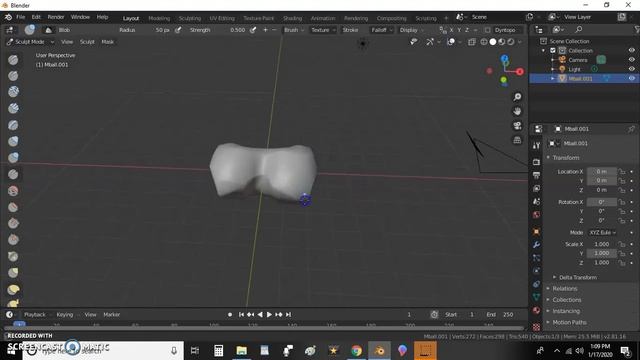Select the Scrape brush tool
Image resolution: width=640 pixels, height=360 pixels.
[13, 240]
